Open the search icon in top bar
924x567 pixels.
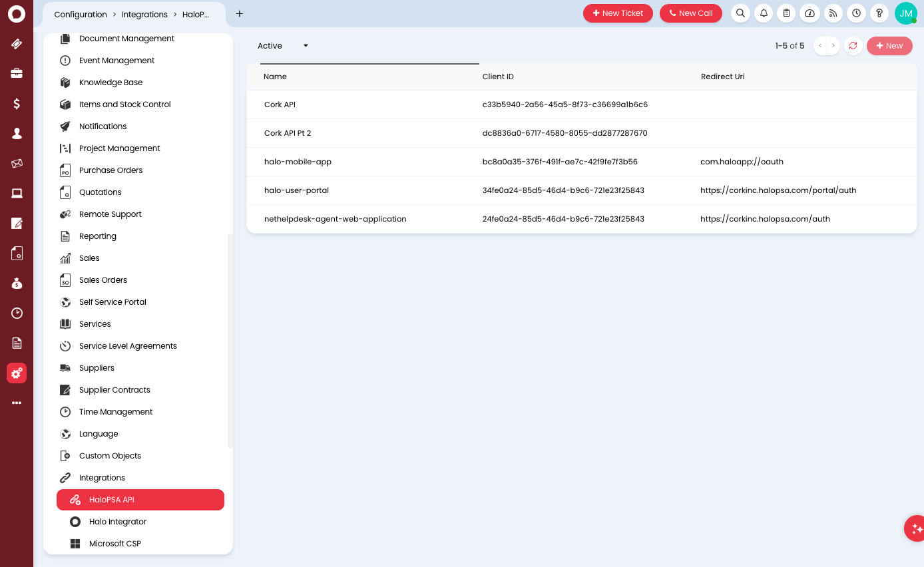pos(740,13)
